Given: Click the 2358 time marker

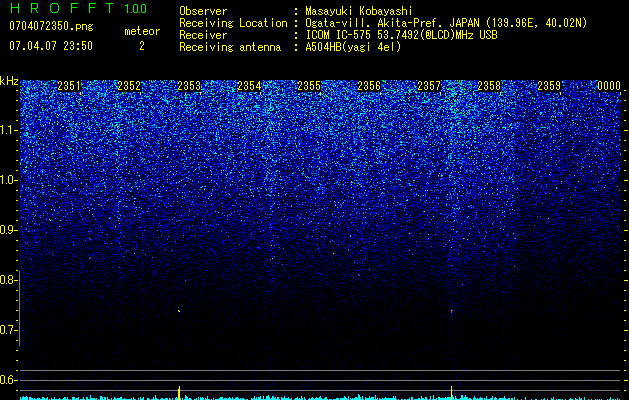Looking at the screenshot, I should 489,86.
